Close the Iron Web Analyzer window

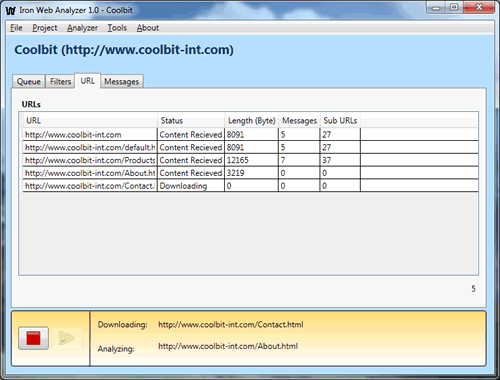[x=479, y=7]
